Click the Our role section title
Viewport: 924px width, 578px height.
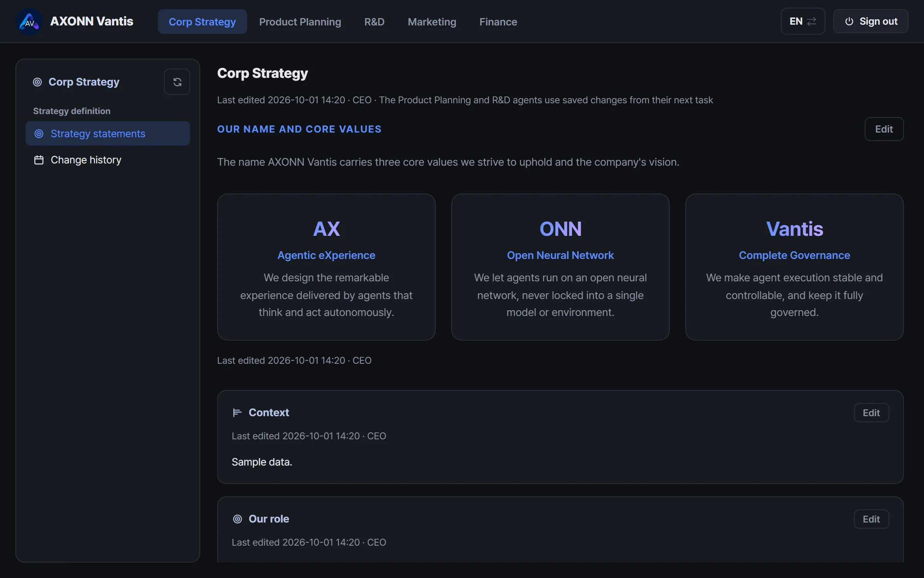[269, 519]
